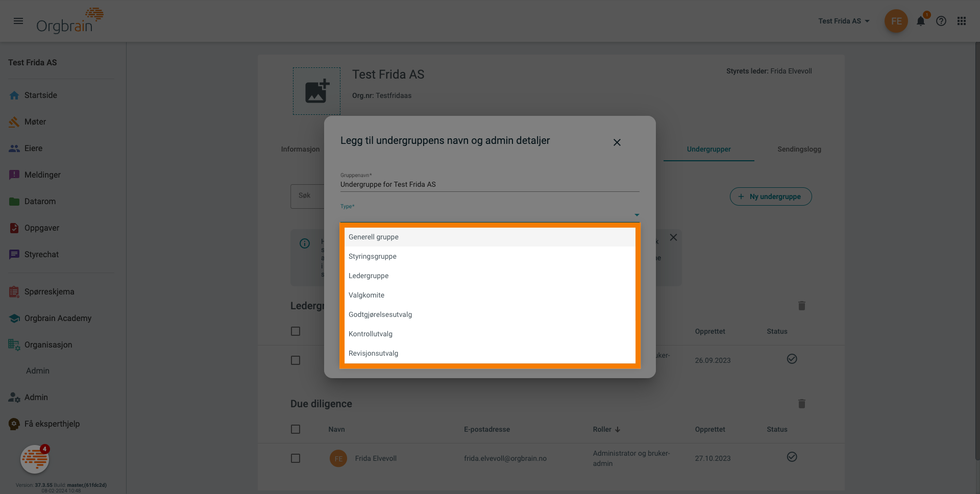Expand the Test Frida AS organization switcher
The height and width of the screenshot is (494, 980).
point(844,21)
